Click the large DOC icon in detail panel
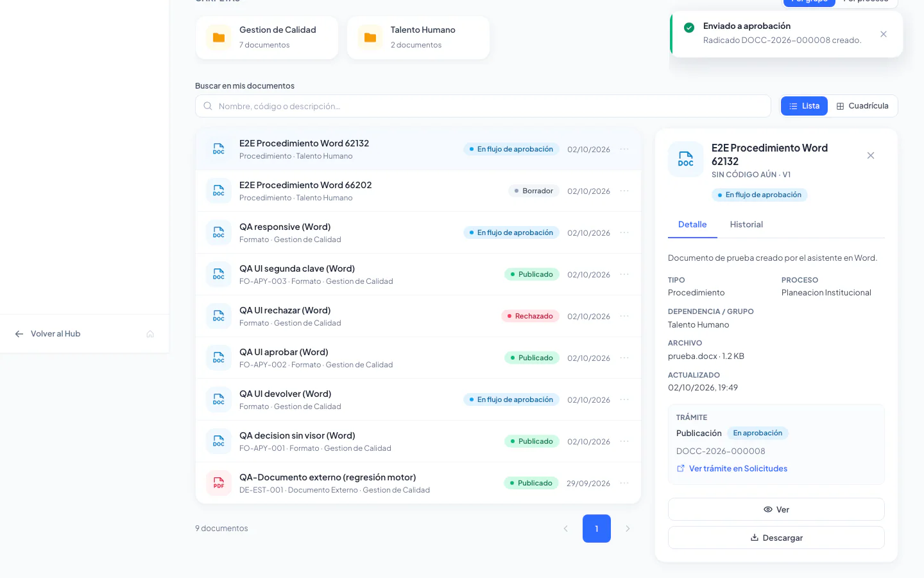Screen dimensions: 924x578 tap(686, 159)
